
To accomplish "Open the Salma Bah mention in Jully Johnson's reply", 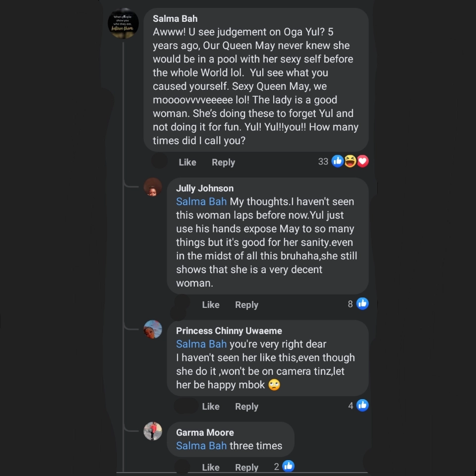I will click(x=201, y=202).
